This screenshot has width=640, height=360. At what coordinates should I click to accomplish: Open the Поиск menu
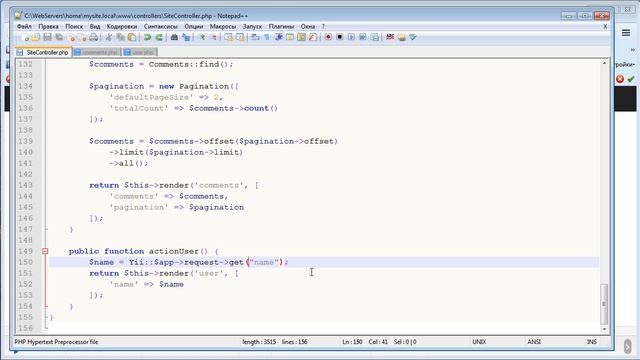tap(74, 27)
